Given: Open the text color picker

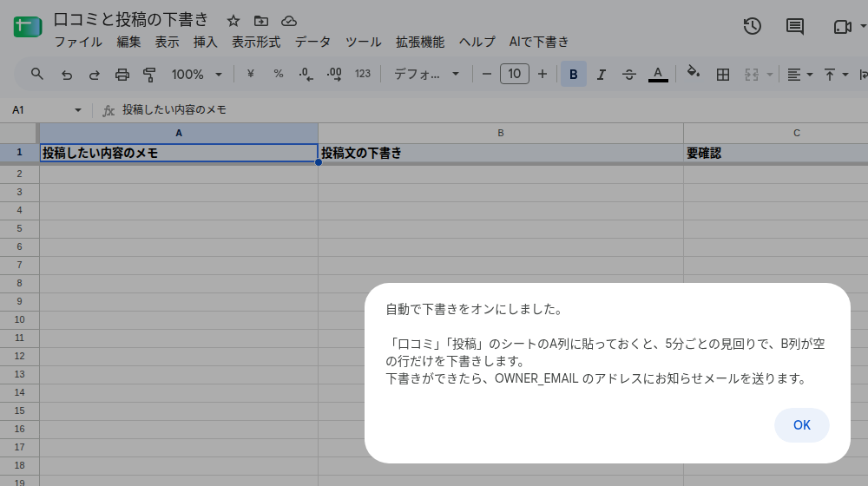Looking at the screenshot, I should pos(658,74).
